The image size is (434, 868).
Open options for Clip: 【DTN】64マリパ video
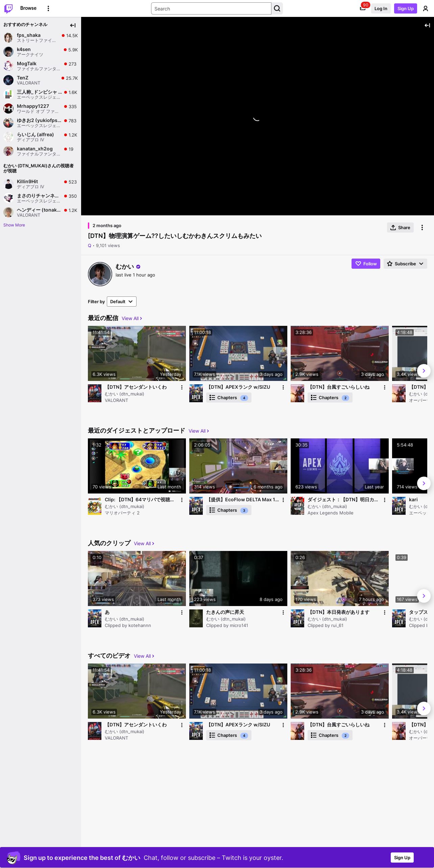coord(182,500)
